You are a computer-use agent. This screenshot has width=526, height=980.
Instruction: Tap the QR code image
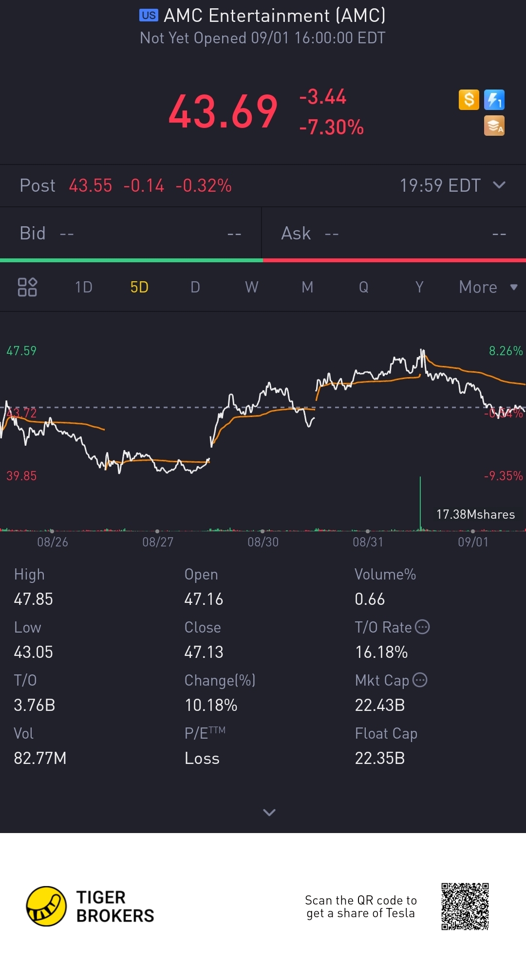click(x=465, y=906)
